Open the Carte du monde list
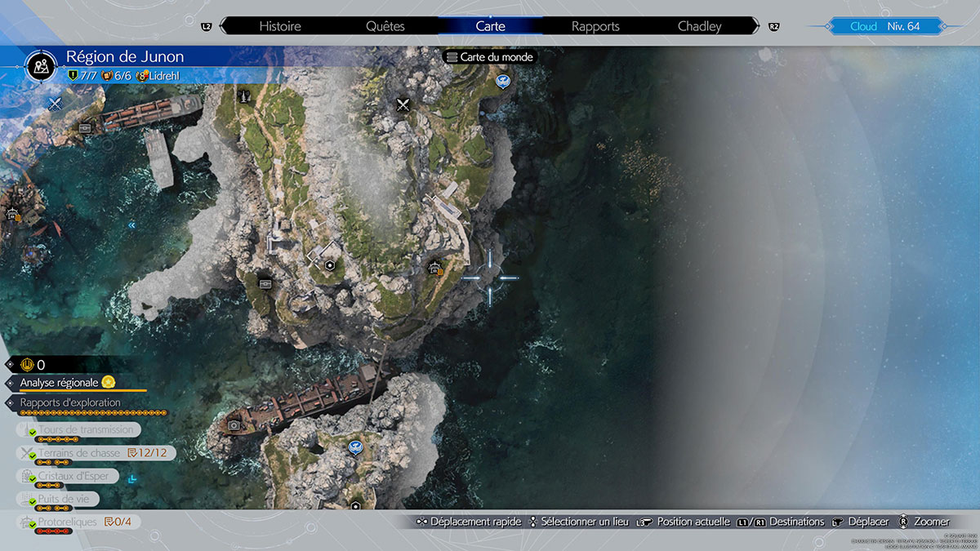Viewport: 980px width, 551px height. [x=489, y=57]
